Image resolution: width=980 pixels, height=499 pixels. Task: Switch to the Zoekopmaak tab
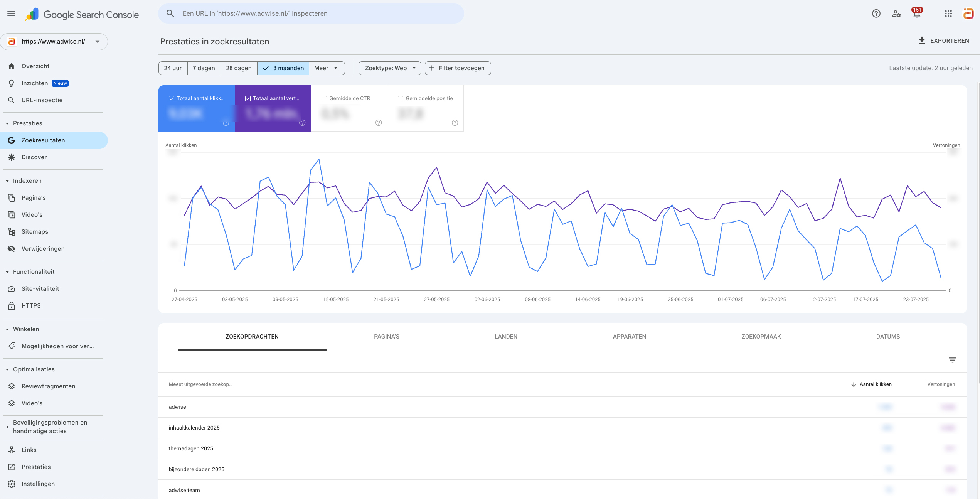[761, 337]
